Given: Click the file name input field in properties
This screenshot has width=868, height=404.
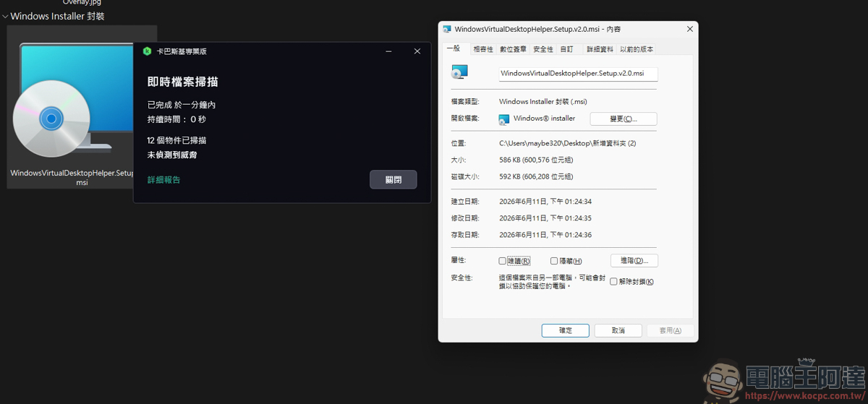Looking at the screenshot, I should coord(578,73).
